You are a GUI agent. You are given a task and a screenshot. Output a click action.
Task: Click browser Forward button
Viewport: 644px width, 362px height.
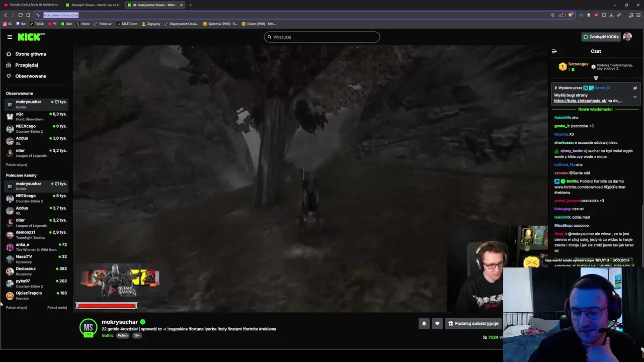tap(13, 15)
